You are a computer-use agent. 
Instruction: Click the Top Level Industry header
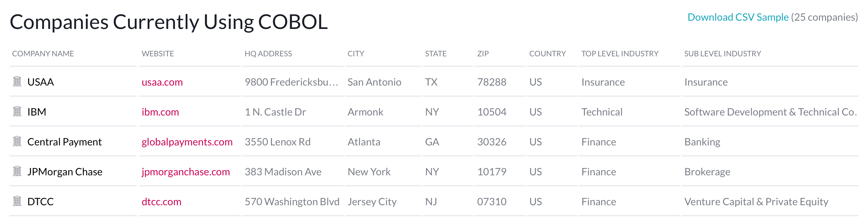point(620,54)
